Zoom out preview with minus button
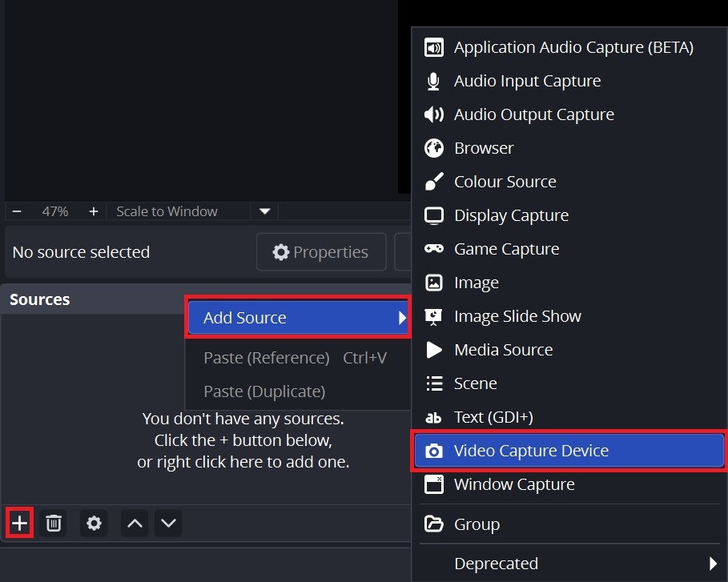Screen dimensions: 728x582 (x=17, y=211)
